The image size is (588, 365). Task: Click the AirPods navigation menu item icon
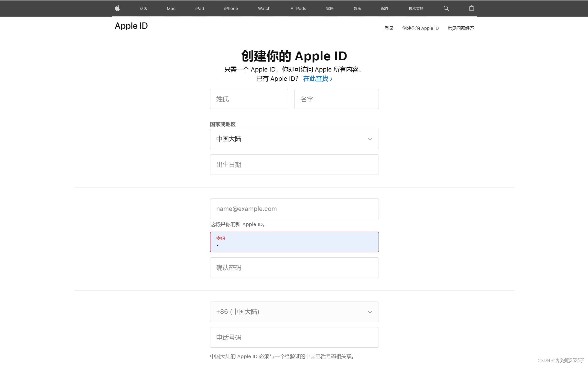tap(298, 8)
